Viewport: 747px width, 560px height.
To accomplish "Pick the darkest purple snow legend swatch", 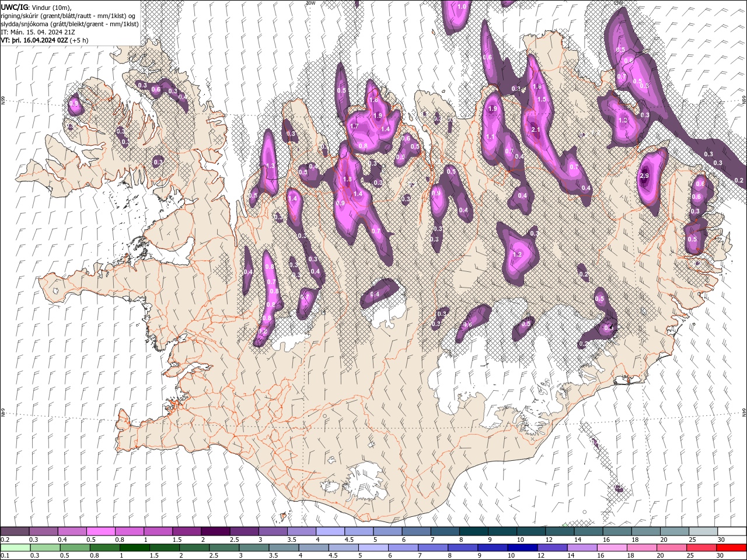I will click(x=215, y=531).
